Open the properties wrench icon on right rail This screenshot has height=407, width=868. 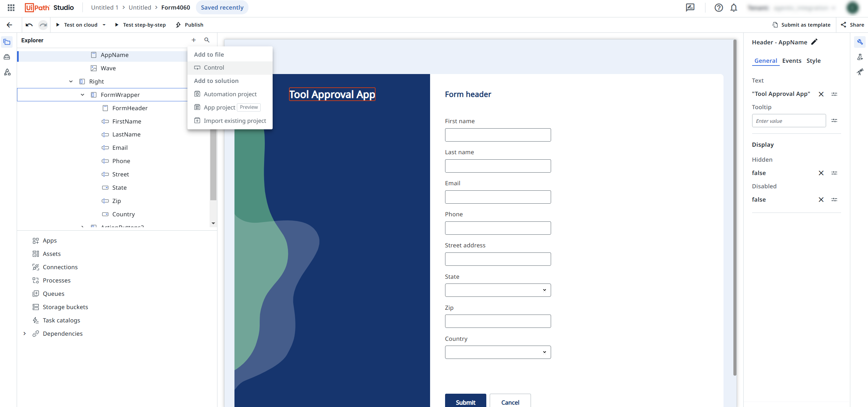pyautogui.click(x=860, y=42)
